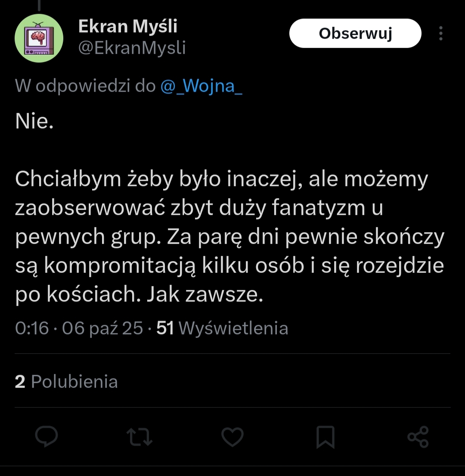Like the post with the heart icon

232,437
